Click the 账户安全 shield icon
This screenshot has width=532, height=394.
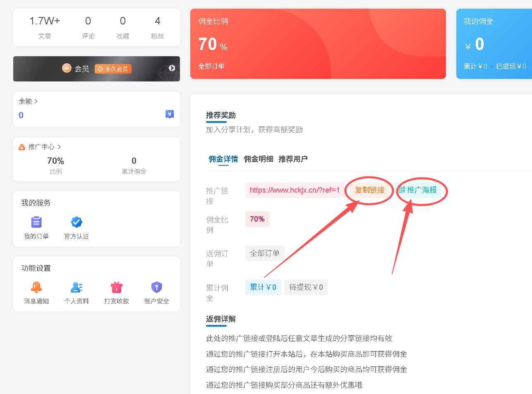pyautogui.click(x=156, y=288)
